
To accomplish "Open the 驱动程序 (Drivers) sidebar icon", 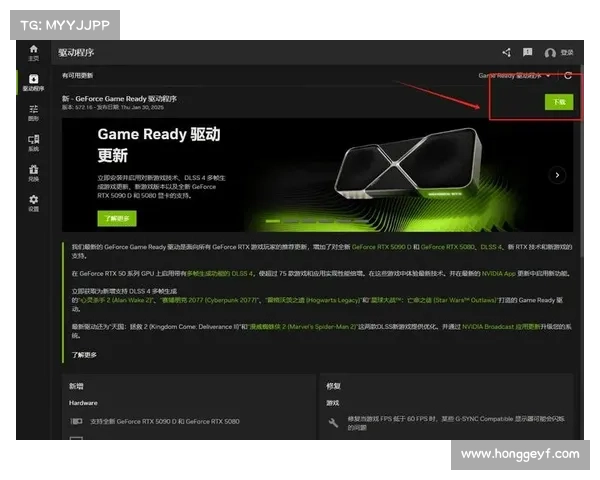I will [34, 83].
